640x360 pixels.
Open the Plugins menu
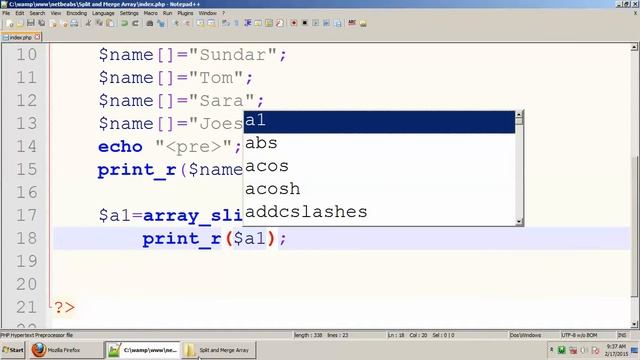[185, 13]
